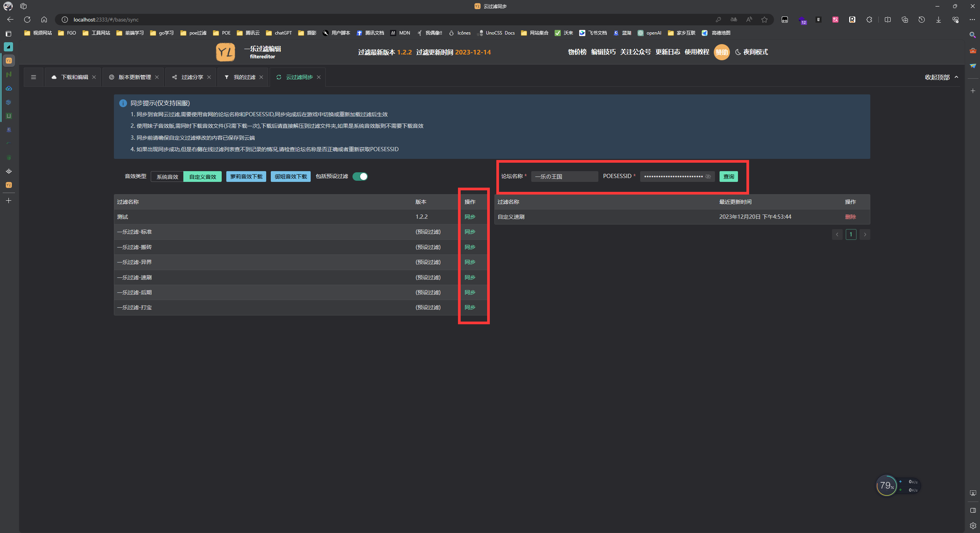Sync the 一乐过滤-速刷 filter

pos(470,277)
